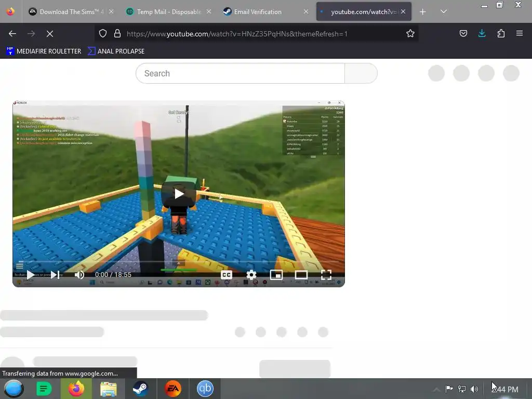The height and width of the screenshot is (399, 532).
Task: Show hidden system tray icons
Action: click(436, 389)
